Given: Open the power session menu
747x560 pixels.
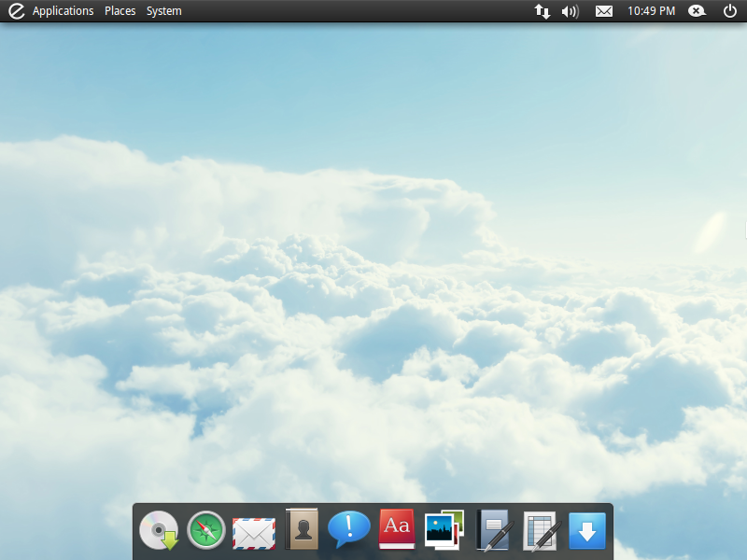Looking at the screenshot, I should click(x=730, y=11).
